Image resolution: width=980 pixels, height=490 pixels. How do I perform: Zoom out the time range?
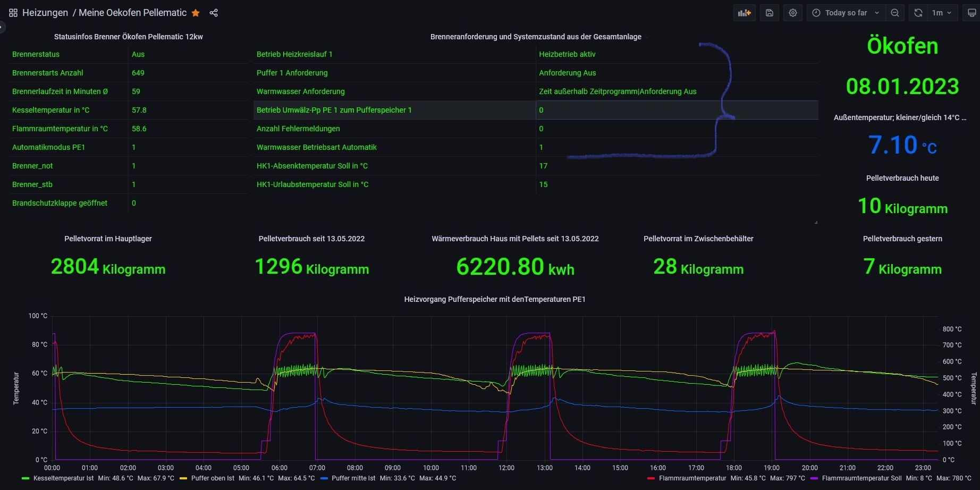coord(895,13)
